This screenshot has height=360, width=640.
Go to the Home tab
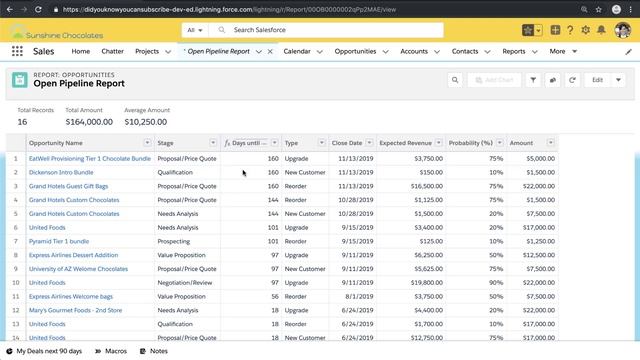click(x=80, y=51)
